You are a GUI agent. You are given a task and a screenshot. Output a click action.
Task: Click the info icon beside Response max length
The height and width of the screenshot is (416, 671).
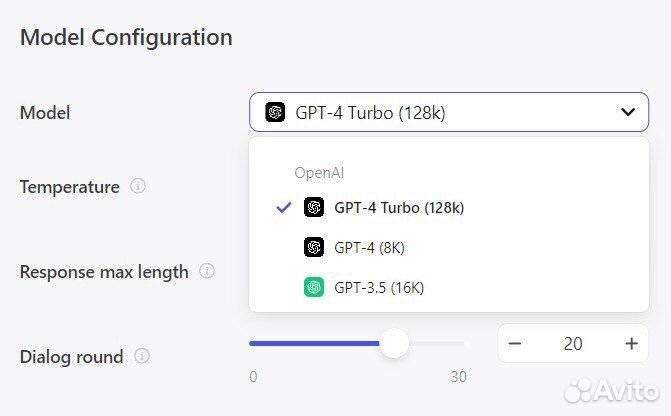click(207, 271)
